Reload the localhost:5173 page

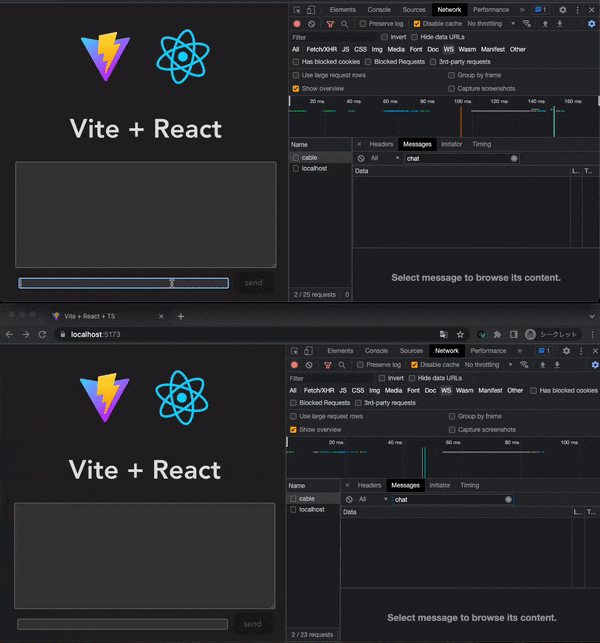coord(42,335)
